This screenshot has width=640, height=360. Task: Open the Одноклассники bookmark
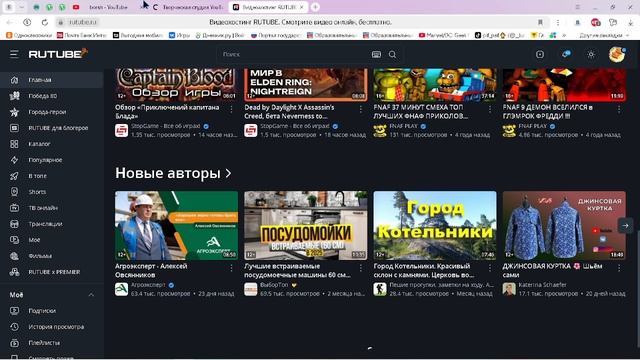[29, 36]
